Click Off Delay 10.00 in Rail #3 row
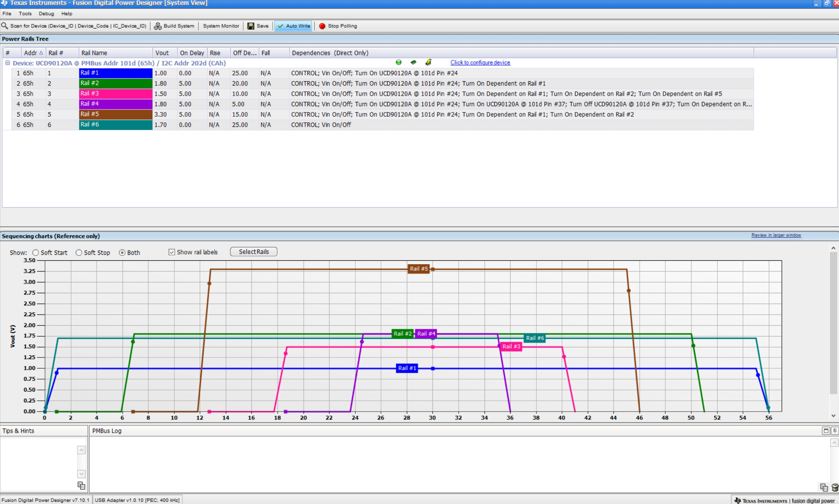Screen dimensions: 839x504 240,94
